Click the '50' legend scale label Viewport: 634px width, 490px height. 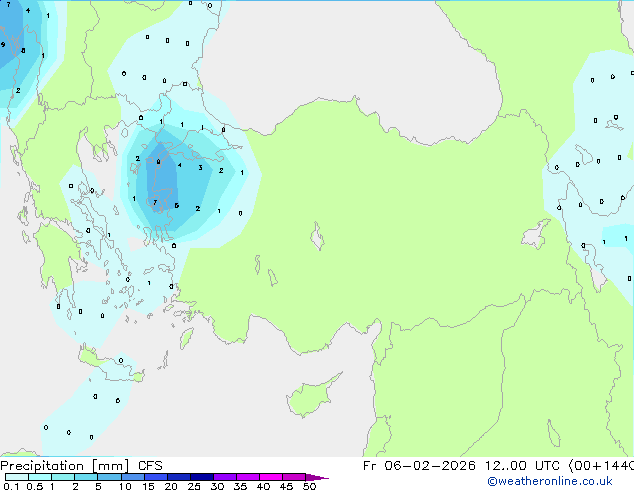tap(309, 486)
